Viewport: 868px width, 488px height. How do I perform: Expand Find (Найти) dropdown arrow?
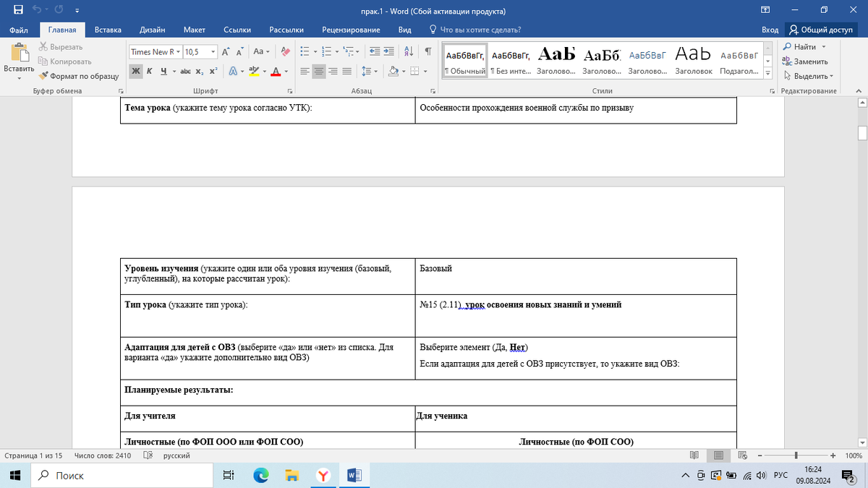pyautogui.click(x=824, y=47)
